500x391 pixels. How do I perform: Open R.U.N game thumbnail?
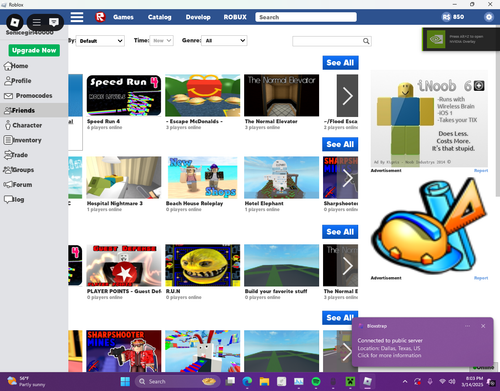click(x=203, y=265)
